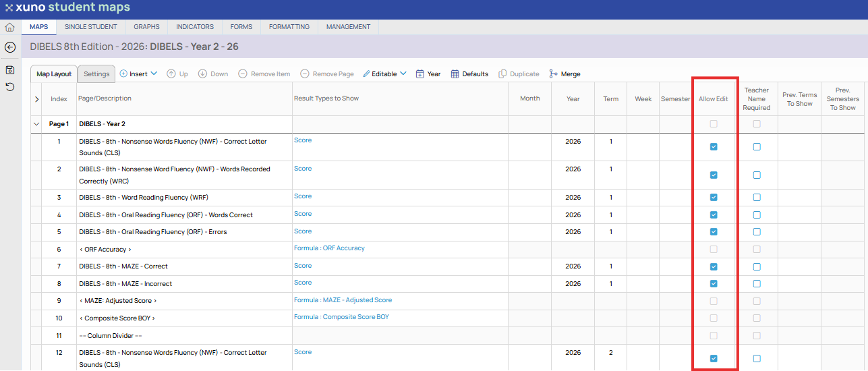This screenshot has width=868, height=371.
Task: Open the FORMS tab
Action: tap(241, 27)
